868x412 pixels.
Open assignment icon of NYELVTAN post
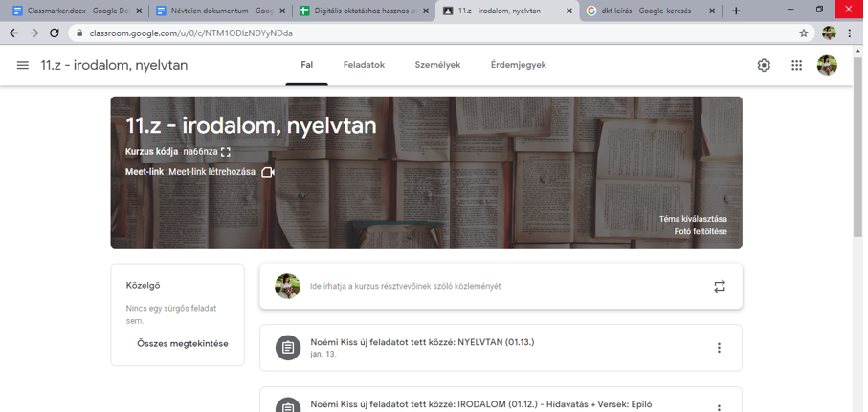click(288, 348)
